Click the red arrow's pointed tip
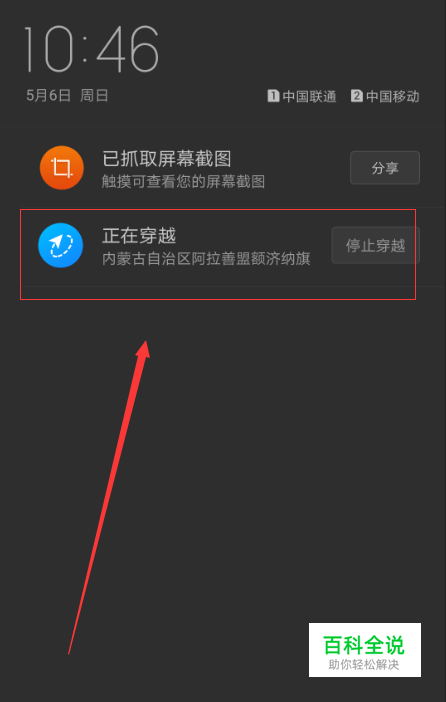446x702 pixels. coord(145,342)
